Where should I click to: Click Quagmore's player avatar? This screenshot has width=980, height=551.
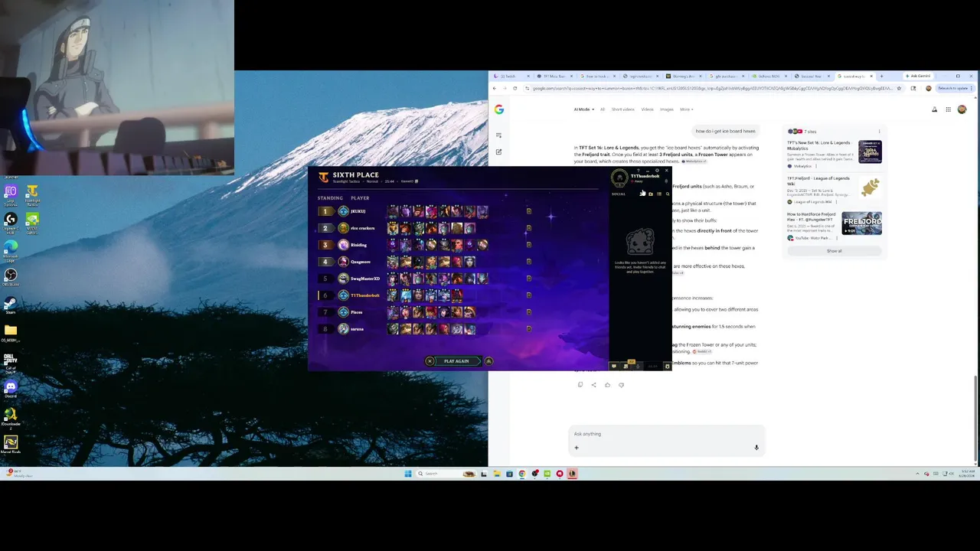344,262
